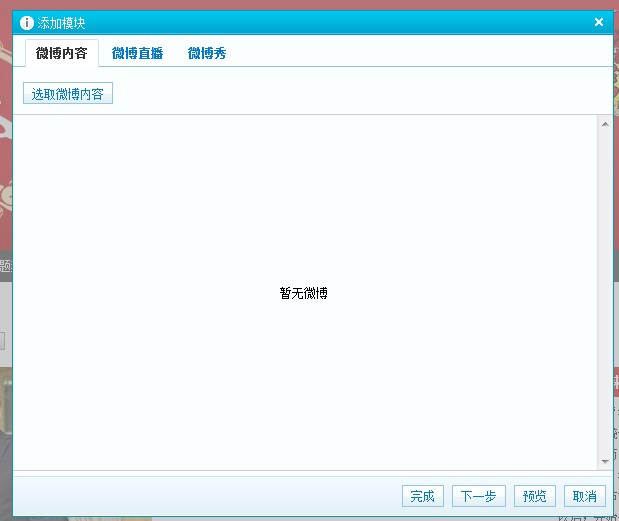Click the 预览 button
619x521 pixels.
pos(535,496)
